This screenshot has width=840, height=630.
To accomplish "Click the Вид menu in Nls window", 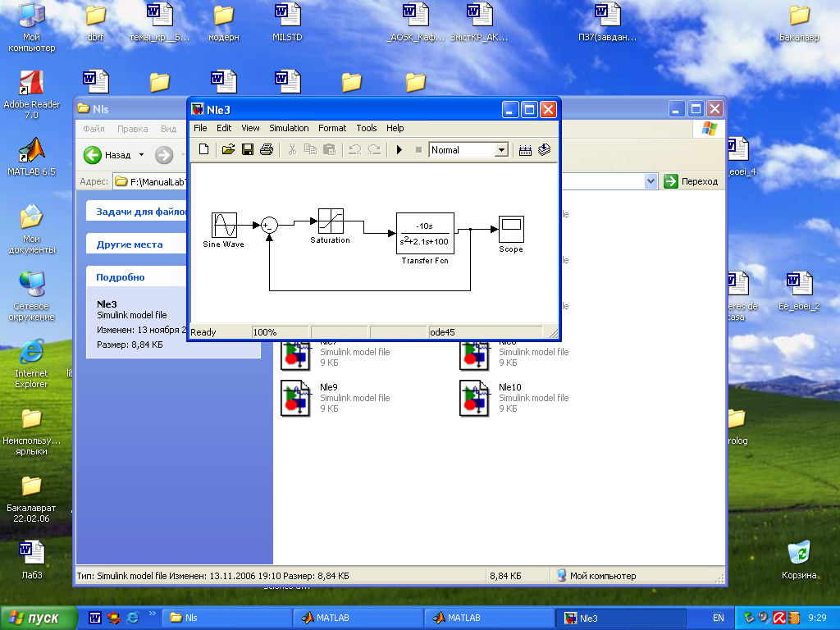I will tap(168, 129).
